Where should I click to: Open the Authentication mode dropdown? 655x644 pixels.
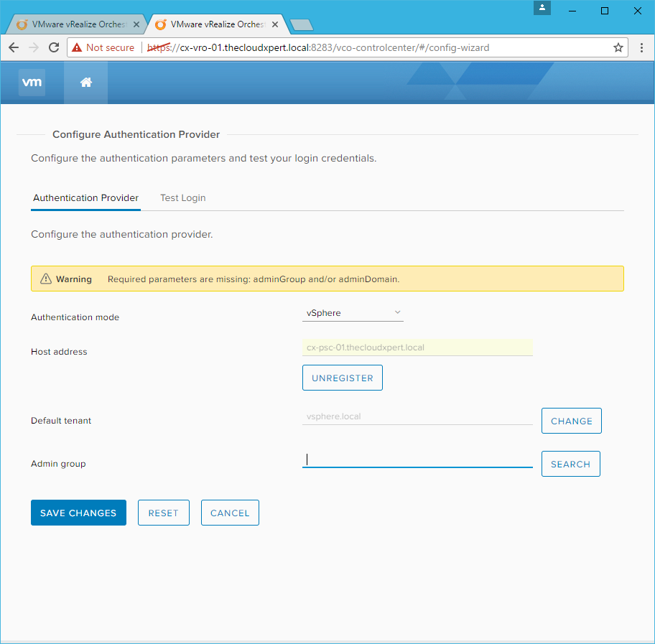tap(353, 313)
